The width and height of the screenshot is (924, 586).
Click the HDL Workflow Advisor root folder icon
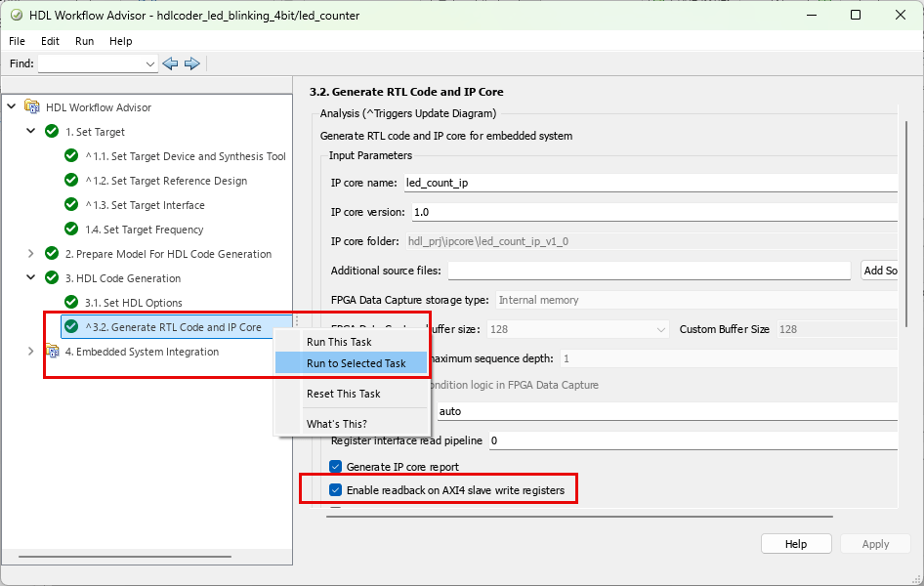(32, 107)
